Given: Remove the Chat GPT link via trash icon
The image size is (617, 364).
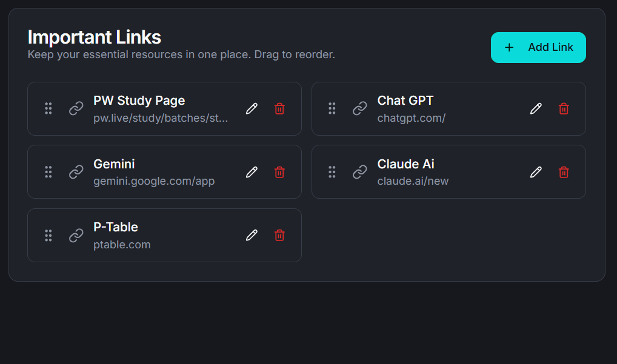Looking at the screenshot, I should click(x=564, y=108).
